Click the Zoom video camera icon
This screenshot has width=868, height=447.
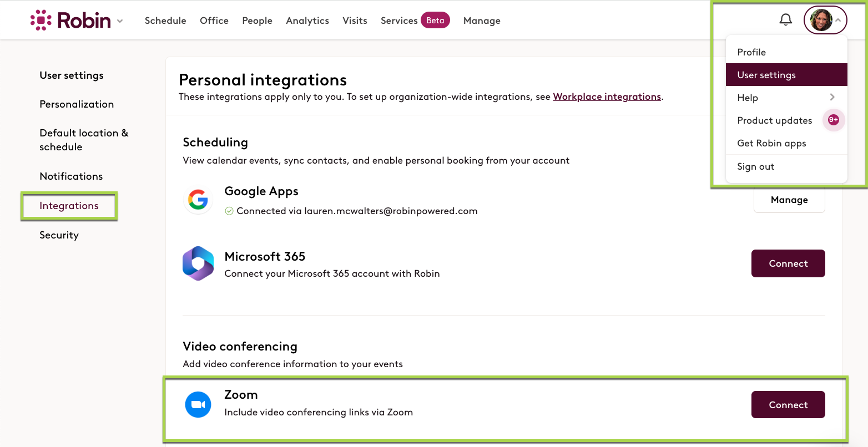click(x=198, y=404)
